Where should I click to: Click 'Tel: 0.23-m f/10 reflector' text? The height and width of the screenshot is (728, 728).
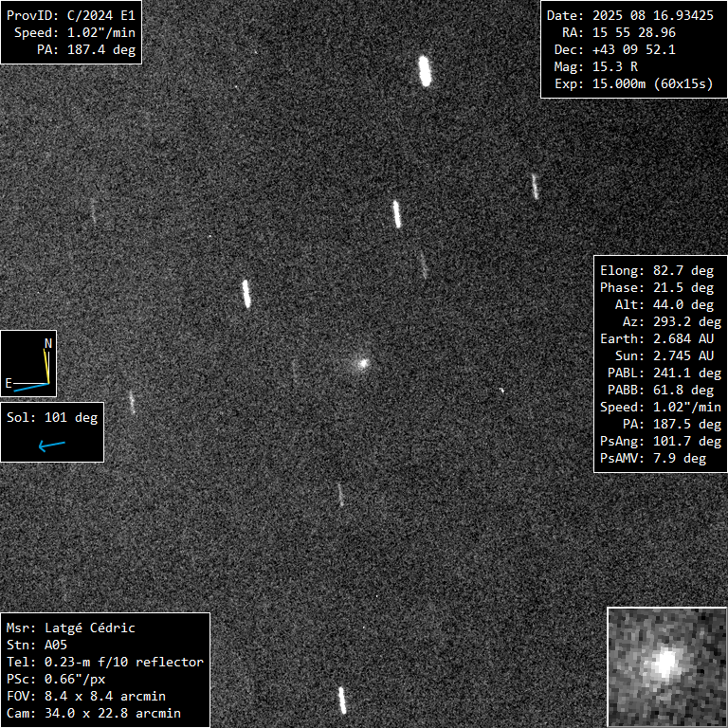[x=105, y=662]
